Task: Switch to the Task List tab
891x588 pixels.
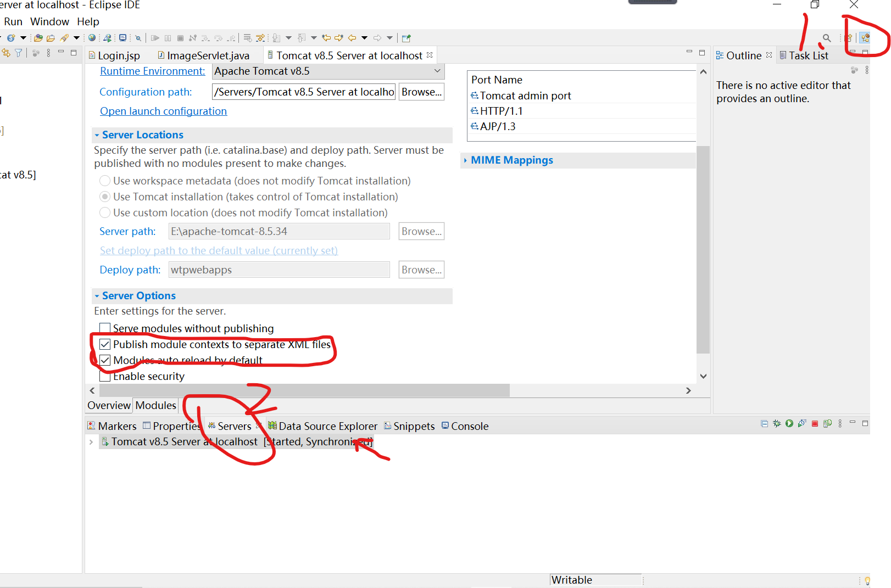Action: (x=804, y=55)
